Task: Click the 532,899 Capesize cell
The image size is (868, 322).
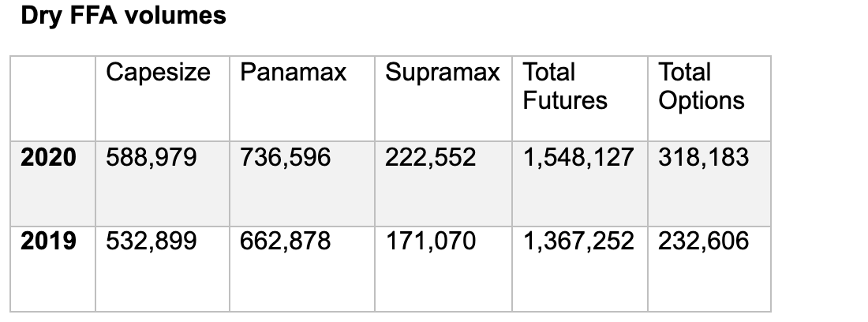Action: pyautogui.click(x=151, y=241)
